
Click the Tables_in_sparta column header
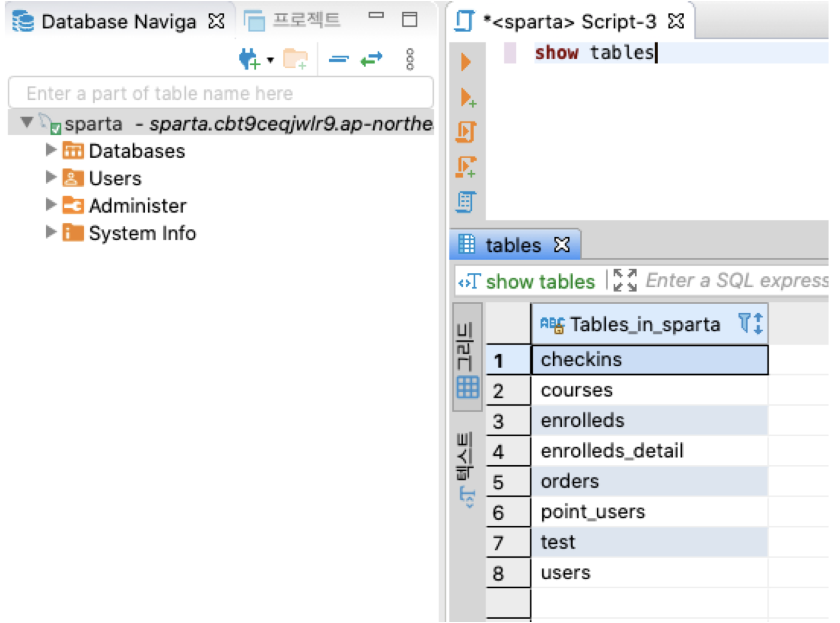click(x=644, y=324)
